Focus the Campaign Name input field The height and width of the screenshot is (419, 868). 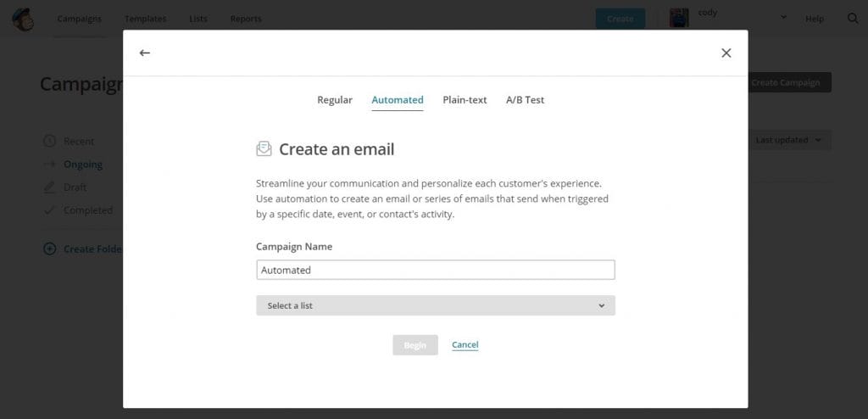coord(435,270)
